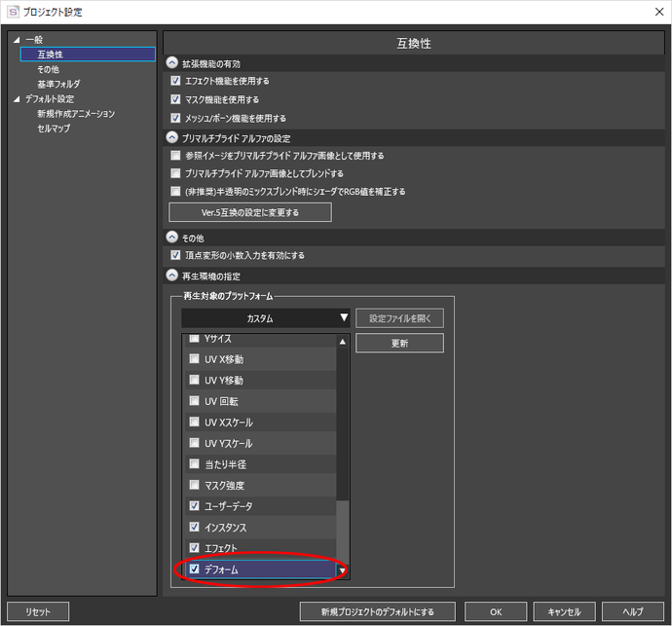Click the SpriteStudio app icon in title bar

[14, 12]
